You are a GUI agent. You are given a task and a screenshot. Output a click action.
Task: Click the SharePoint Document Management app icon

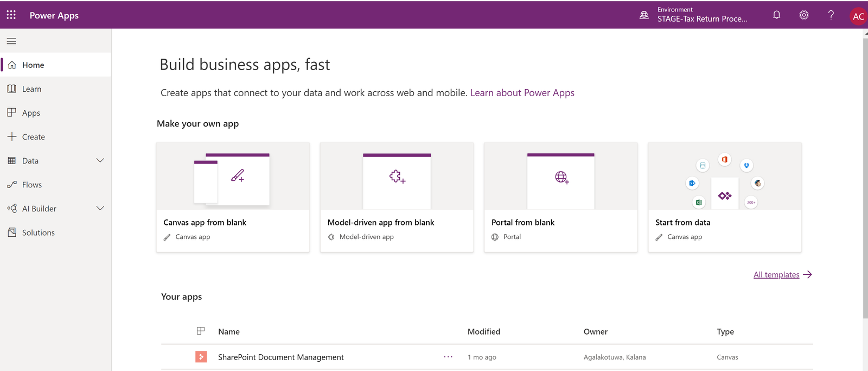[201, 357]
